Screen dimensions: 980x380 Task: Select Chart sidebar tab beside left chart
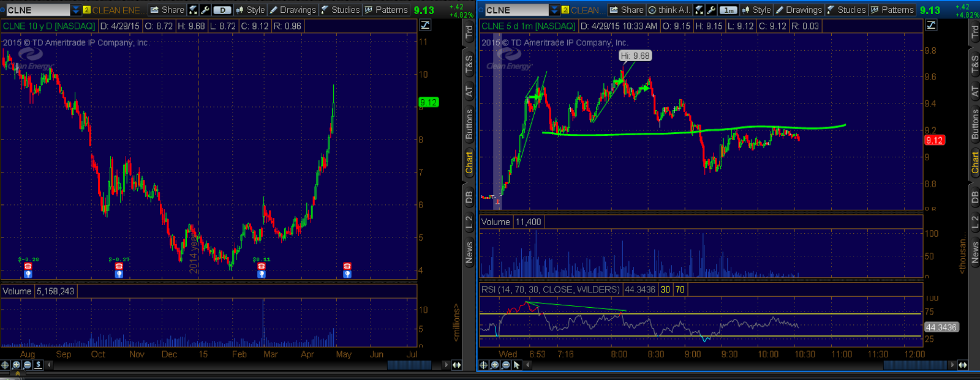click(469, 163)
